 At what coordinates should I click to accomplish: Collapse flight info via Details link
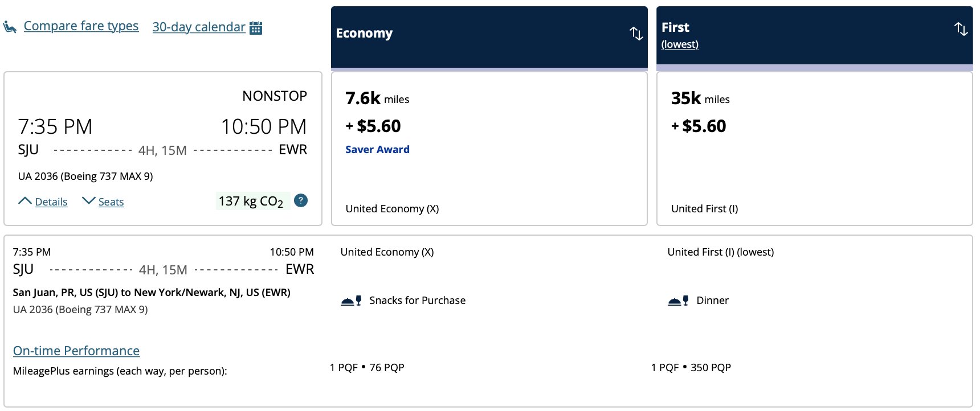tap(51, 202)
